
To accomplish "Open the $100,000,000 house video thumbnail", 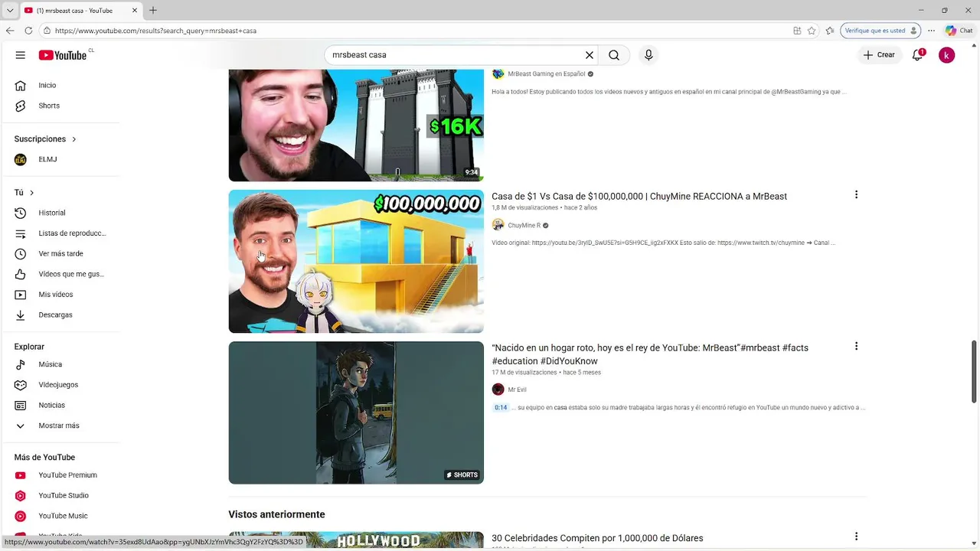I will coord(356,261).
